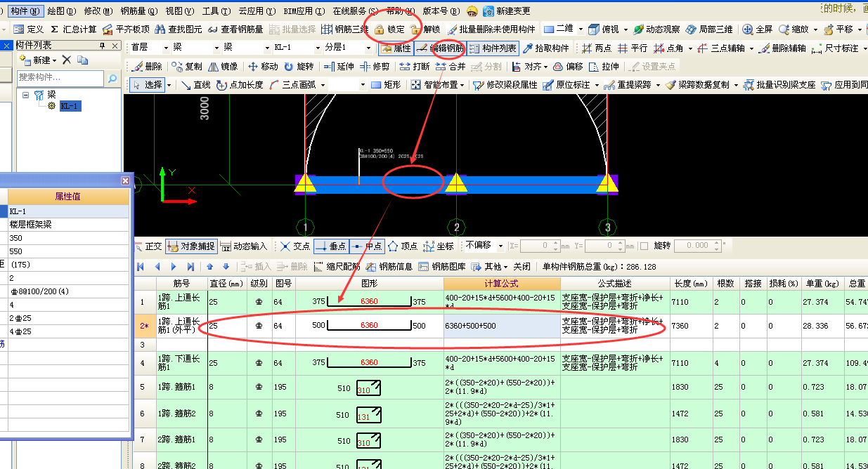Click 局部三维 partial 3D tool

[x=709, y=29]
